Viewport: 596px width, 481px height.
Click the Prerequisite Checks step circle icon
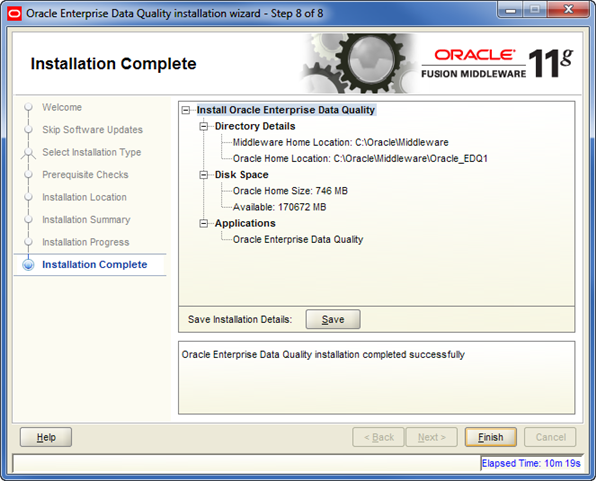(x=28, y=175)
